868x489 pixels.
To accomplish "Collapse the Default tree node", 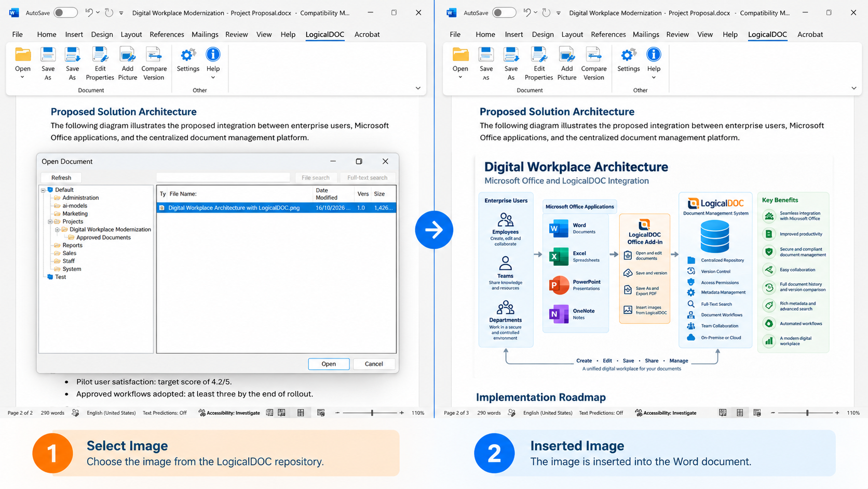I will [x=44, y=190].
